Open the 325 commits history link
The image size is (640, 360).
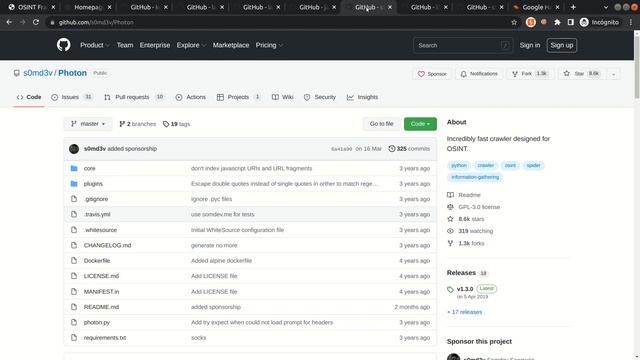click(x=409, y=149)
